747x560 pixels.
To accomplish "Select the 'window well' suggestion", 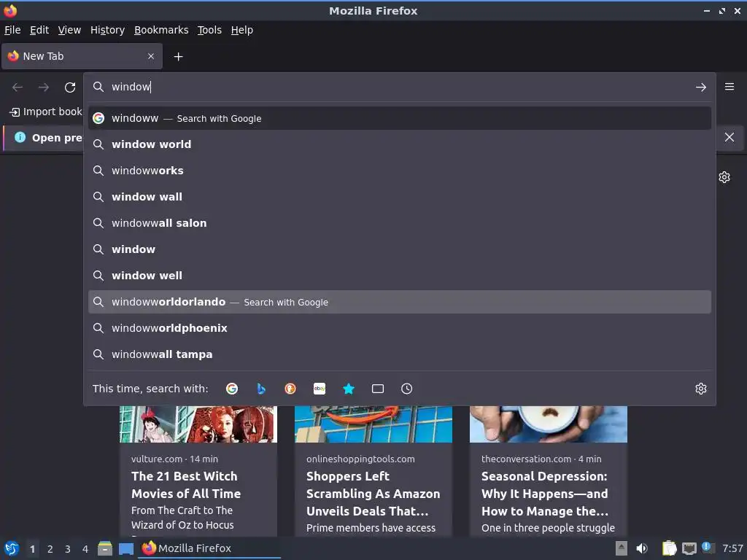I will coord(400,275).
